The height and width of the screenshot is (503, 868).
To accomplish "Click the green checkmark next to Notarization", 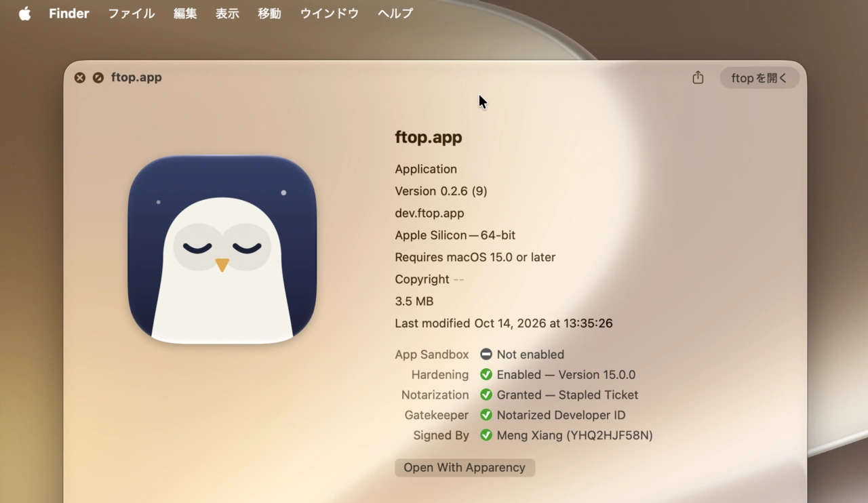I will click(486, 395).
